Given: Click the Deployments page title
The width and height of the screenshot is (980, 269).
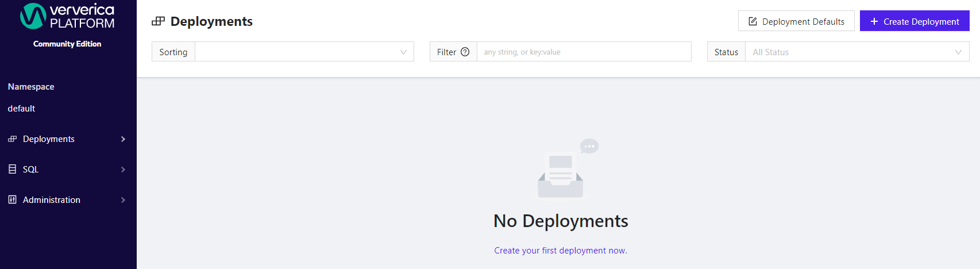Looking at the screenshot, I should point(211,21).
